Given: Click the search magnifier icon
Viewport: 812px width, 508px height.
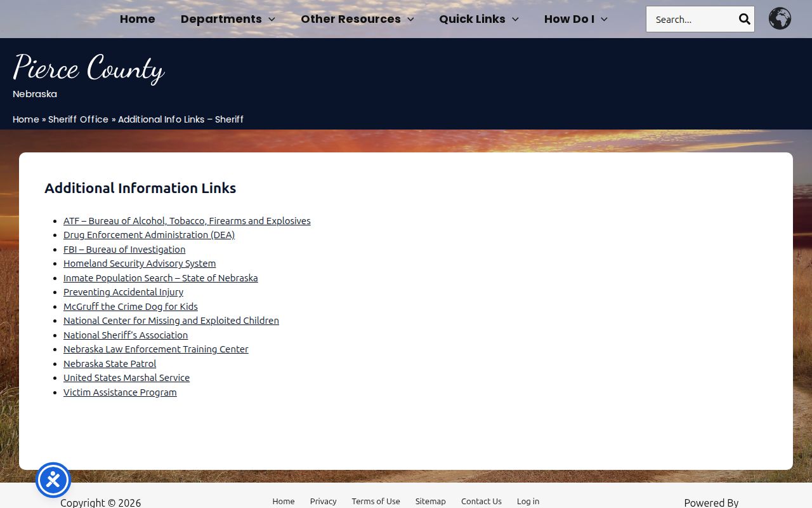Looking at the screenshot, I should (744, 19).
